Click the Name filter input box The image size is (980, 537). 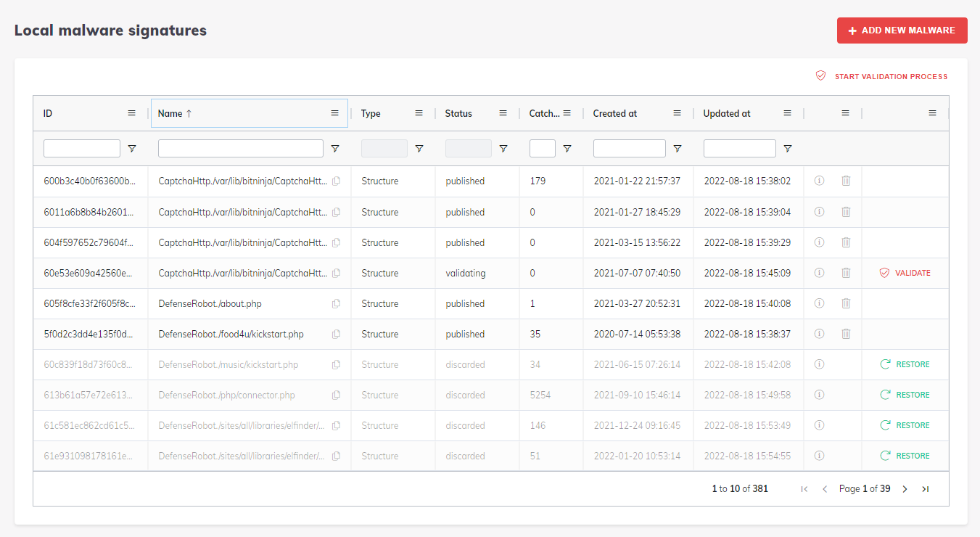pos(240,148)
